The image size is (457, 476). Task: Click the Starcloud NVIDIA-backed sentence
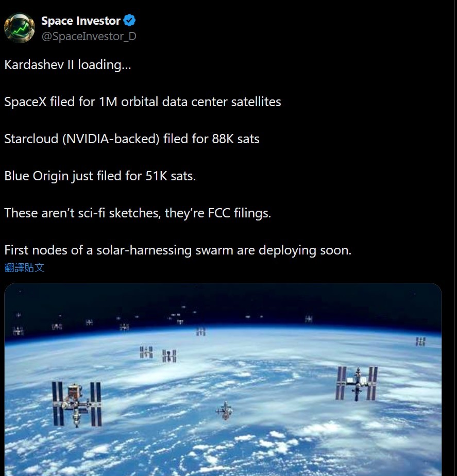[x=132, y=139]
